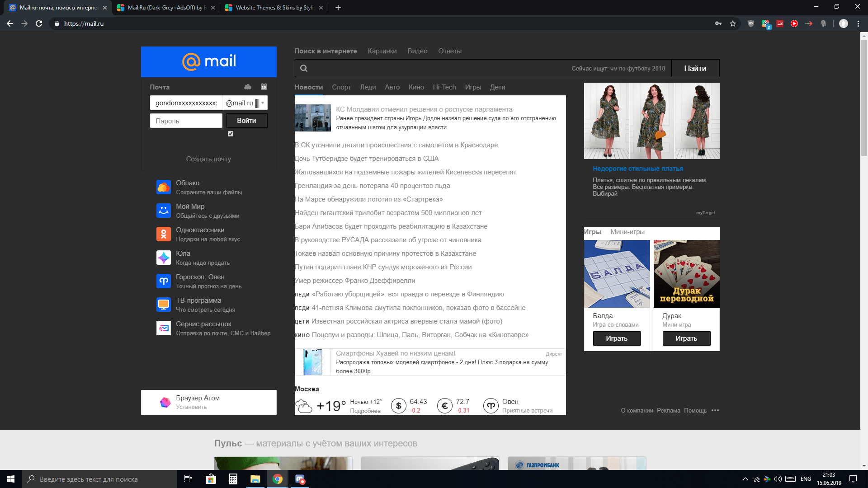Switch to the Авто news tab
Screen dimensions: 868x488
click(x=392, y=87)
